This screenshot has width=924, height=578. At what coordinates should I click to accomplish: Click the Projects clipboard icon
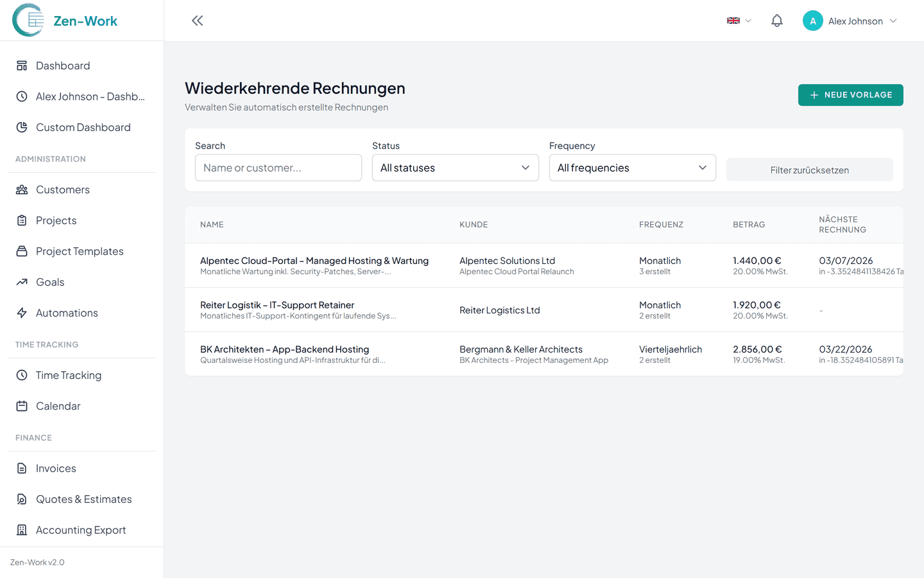[21, 220]
